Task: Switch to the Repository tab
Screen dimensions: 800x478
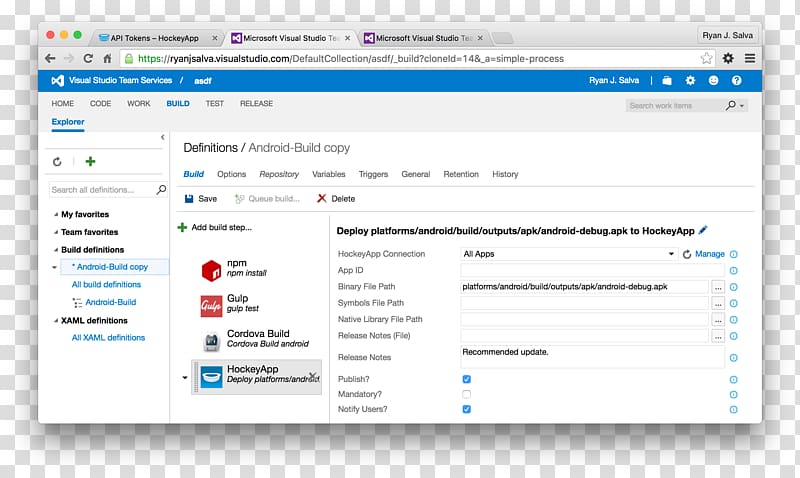Action: coord(279,174)
